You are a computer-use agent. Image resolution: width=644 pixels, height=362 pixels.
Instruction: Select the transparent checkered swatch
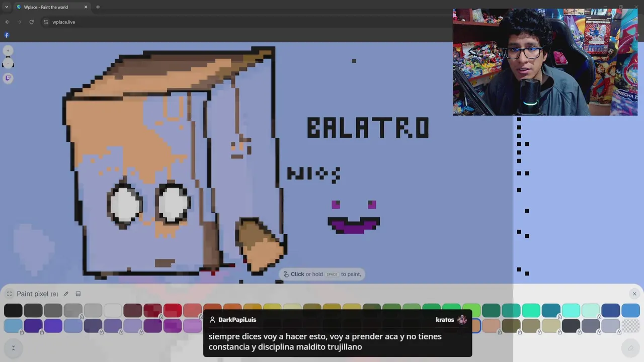click(x=630, y=326)
